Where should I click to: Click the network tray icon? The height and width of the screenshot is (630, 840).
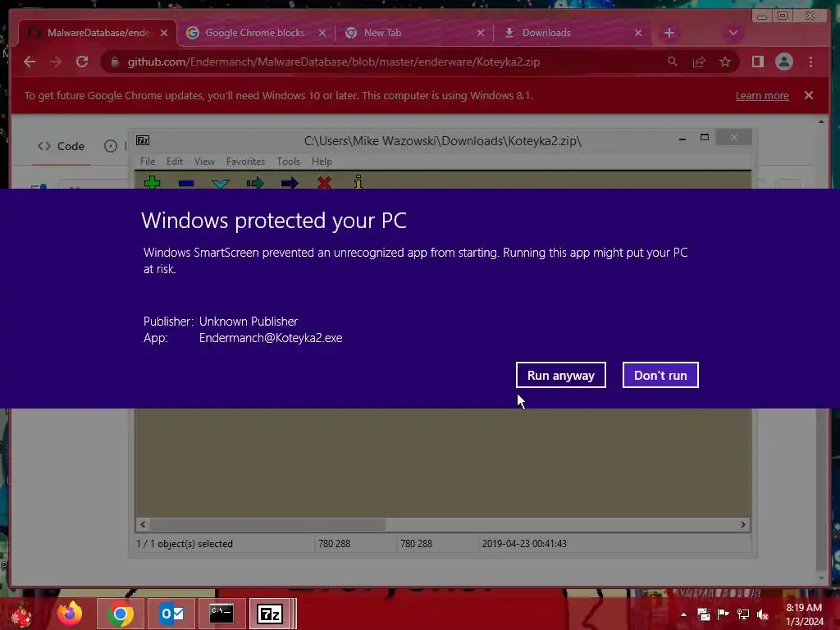(743, 614)
